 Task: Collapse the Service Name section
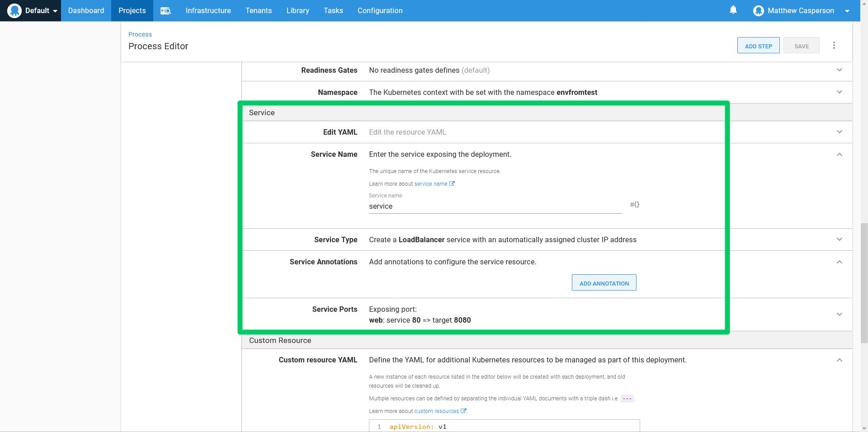click(x=840, y=154)
